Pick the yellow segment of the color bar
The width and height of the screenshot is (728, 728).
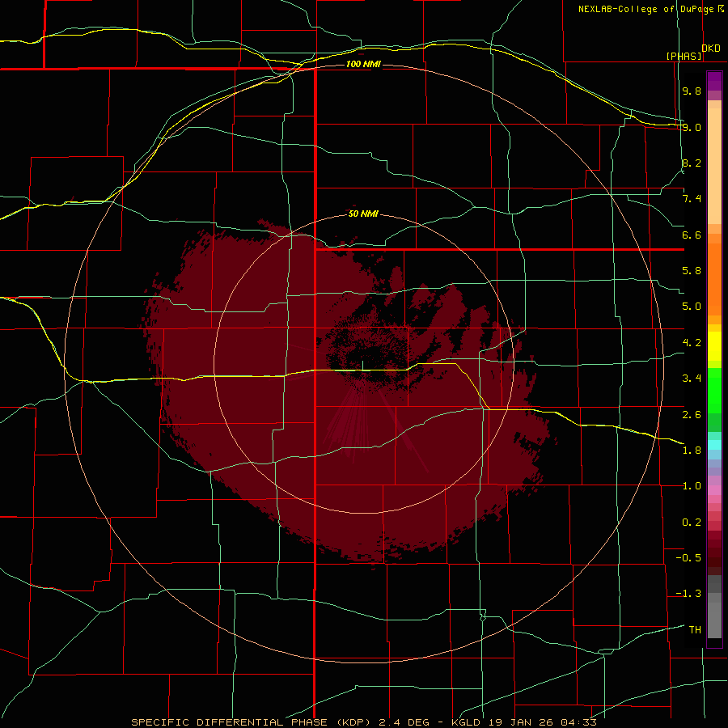click(x=714, y=346)
